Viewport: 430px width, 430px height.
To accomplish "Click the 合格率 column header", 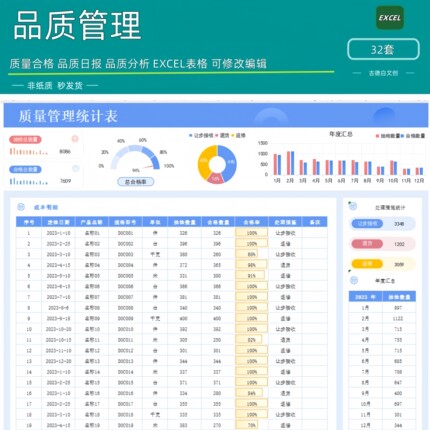I will 251,222.
